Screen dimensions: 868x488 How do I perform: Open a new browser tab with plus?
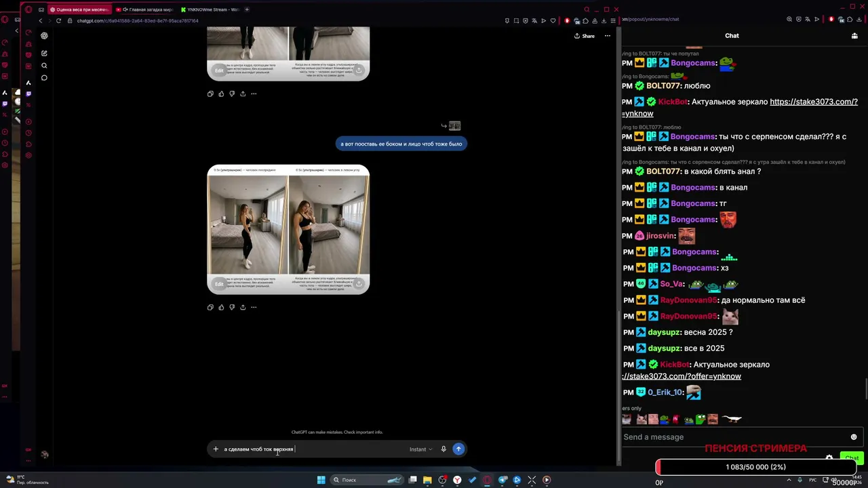point(247,9)
